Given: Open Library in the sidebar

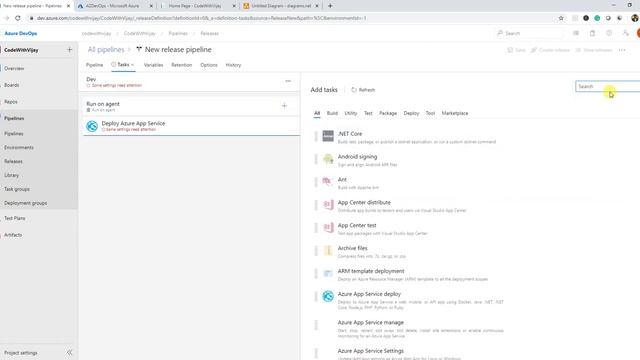Looking at the screenshot, I should [x=11, y=175].
